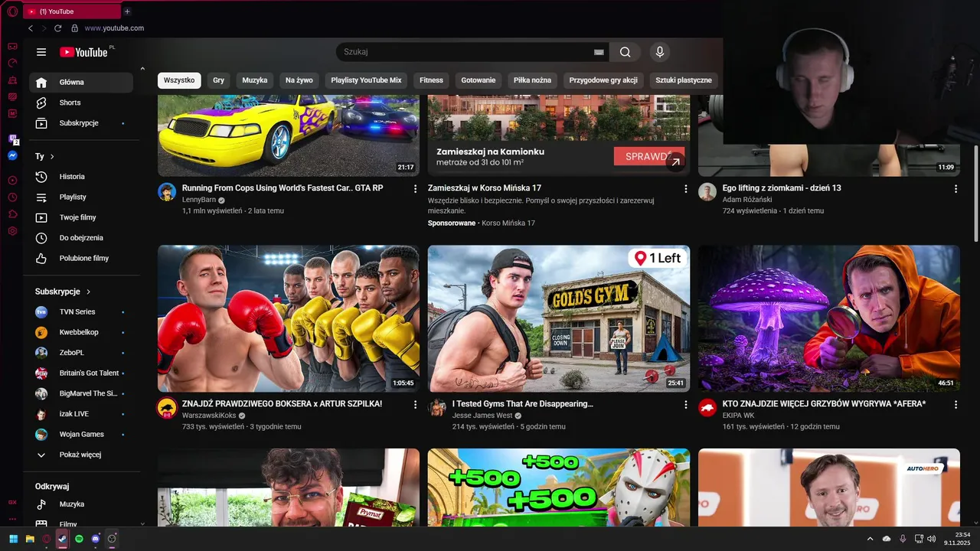Click the www.youtube.com address bar
The height and width of the screenshot is (551, 980).
coord(114,28)
